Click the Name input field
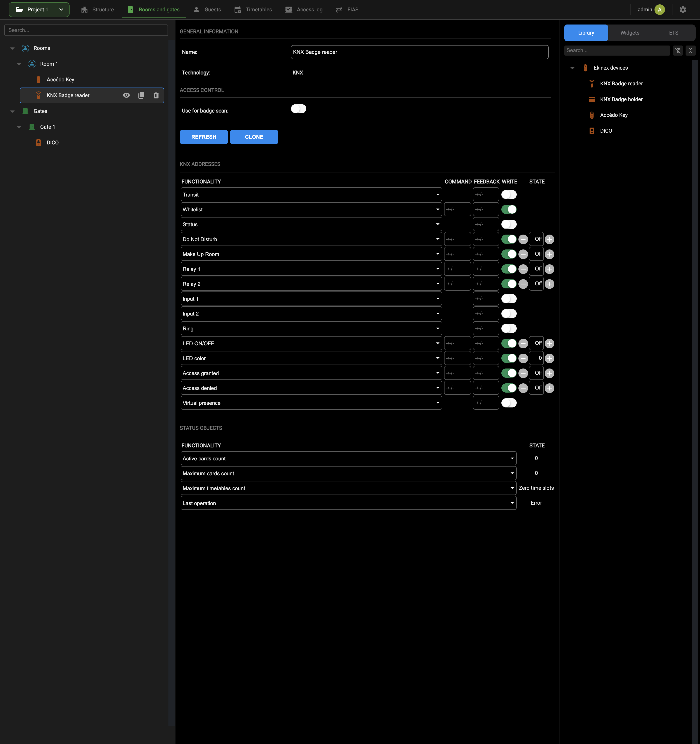This screenshot has width=700, height=744. pyautogui.click(x=419, y=52)
